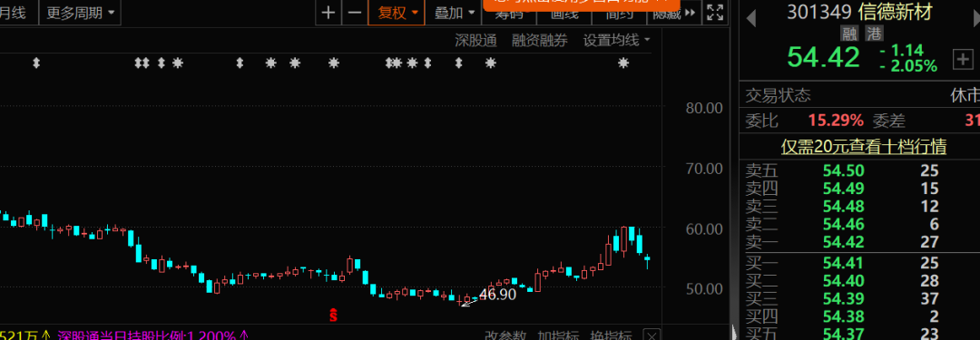Click the rightmost star event marker
980x340 pixels.
click(623, 63)
